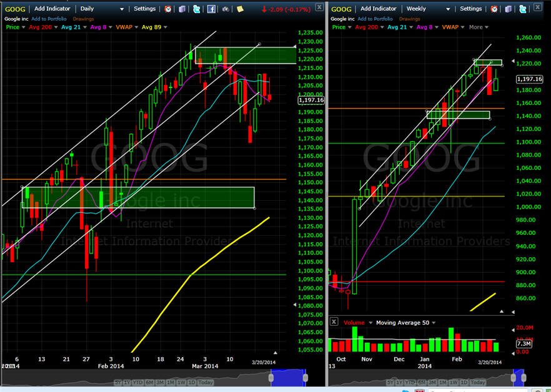Image resolution: width=551 pixels, height=392 pixels.
Task: Click Add Indicator on Weekly chart
Action: coord(378,9)
